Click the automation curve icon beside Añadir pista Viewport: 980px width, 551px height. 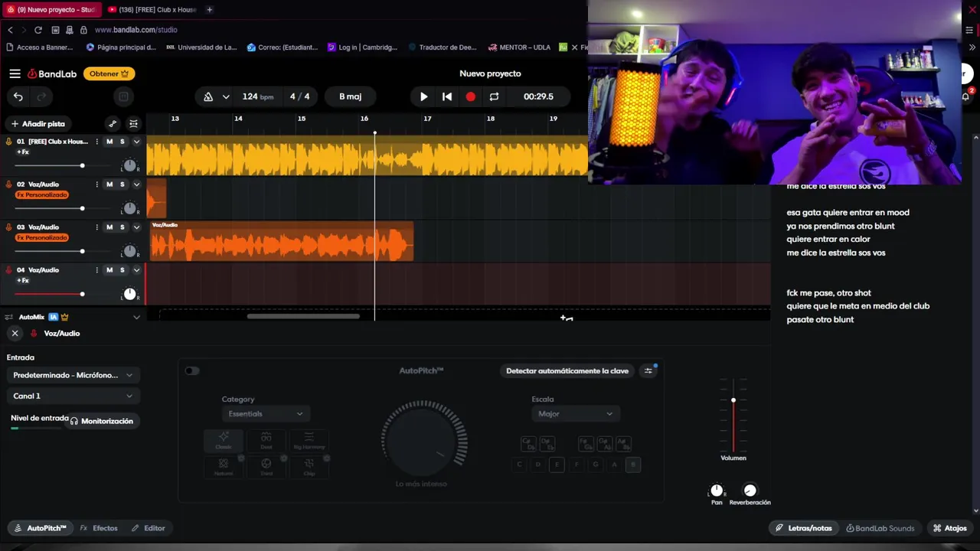[x=113, y=124]
